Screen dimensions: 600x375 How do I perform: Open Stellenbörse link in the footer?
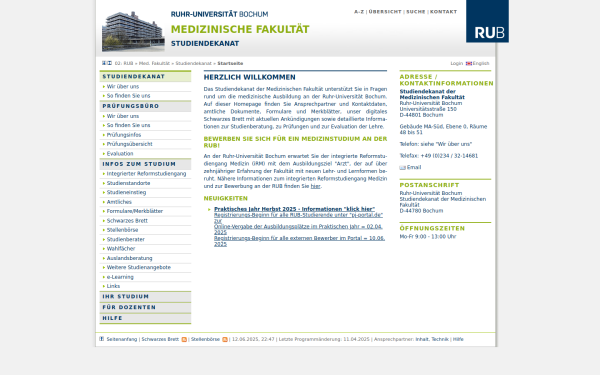(x=205, y=339)
